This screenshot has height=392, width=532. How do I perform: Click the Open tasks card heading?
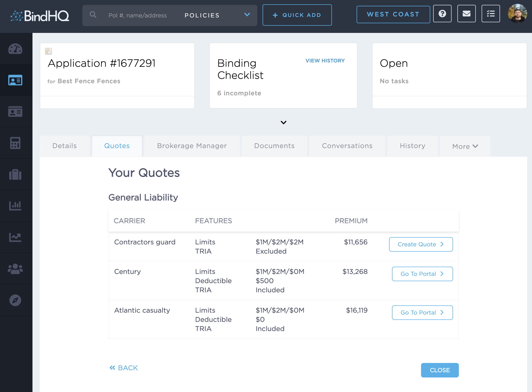394,63
